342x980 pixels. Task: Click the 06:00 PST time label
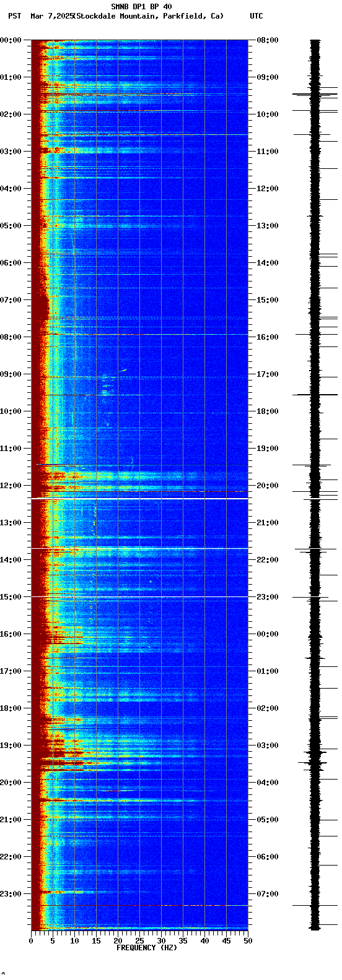click(10, 263)
